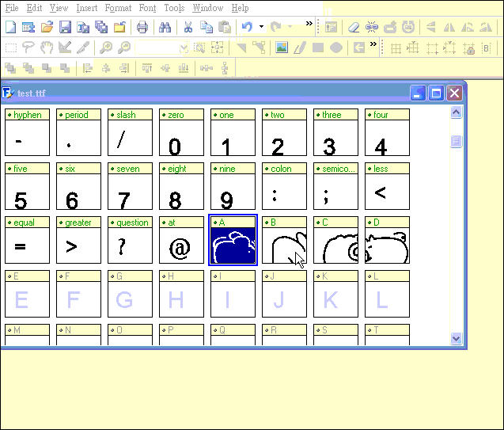The image size is (504, 430).
Task: Click the Paste clipboard icon
Action: coord(225,28)
